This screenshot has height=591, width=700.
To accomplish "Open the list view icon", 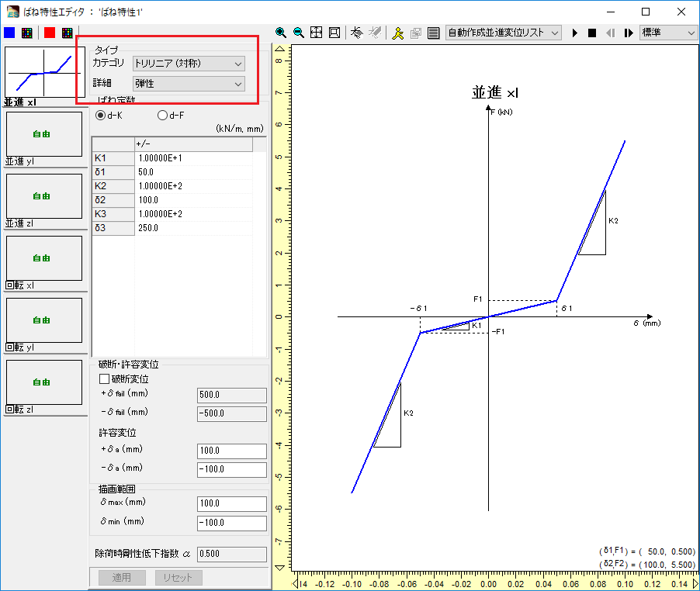I will tap(433, 33).
